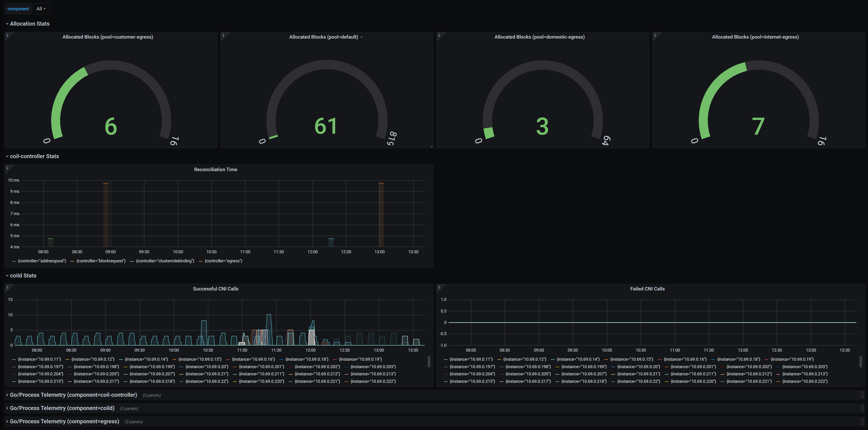Click info icon on customer-egress gauge panel
This screenshot has width=868, height=430.
click(7, 35)
